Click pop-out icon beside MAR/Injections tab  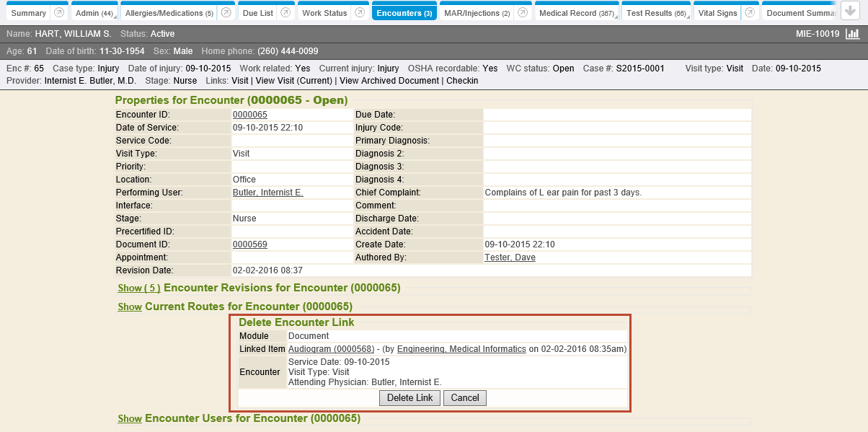[x=523, y=13]
